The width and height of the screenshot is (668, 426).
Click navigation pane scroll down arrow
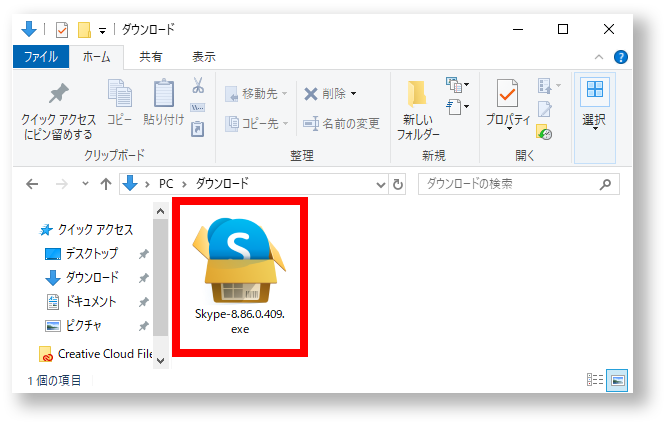(x=161, y=361)
